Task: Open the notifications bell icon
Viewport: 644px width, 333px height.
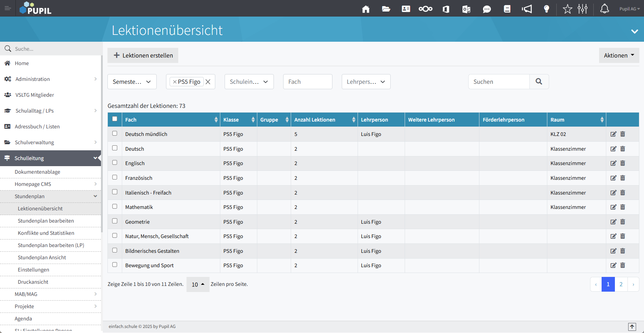Action: click(x=605, y=9)
